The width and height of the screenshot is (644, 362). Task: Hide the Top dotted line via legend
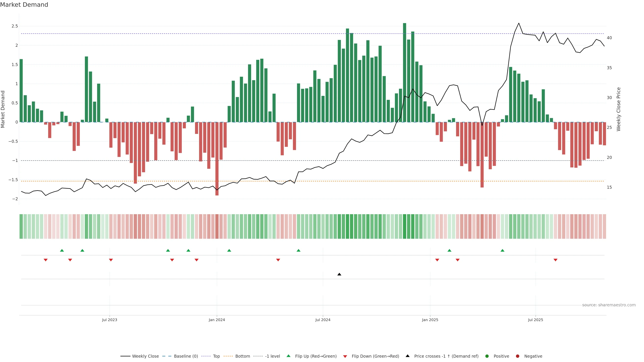point(216,356)
